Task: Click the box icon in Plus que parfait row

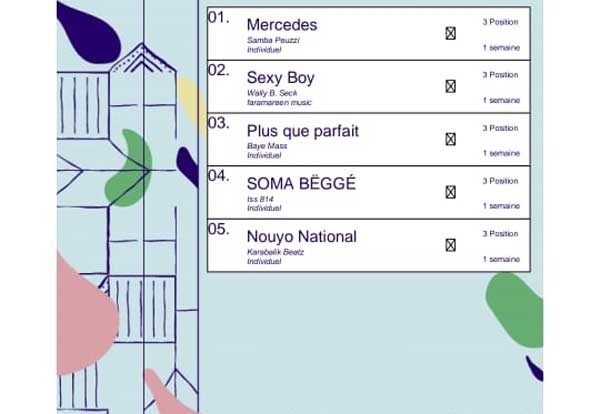Action: click(450, 139)
